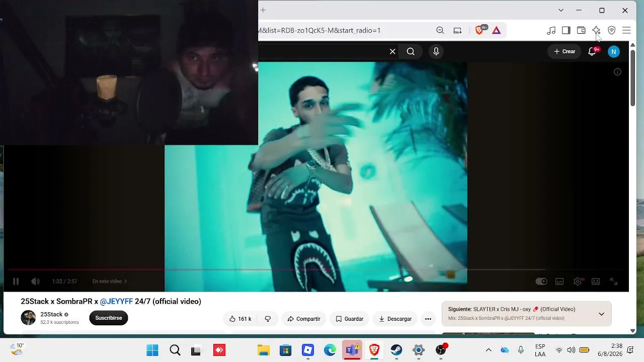The width and height of the screenshot is (644, 362).
Task: Expand the 'En este video' chapters chevron
Action: tap(125, 282)
